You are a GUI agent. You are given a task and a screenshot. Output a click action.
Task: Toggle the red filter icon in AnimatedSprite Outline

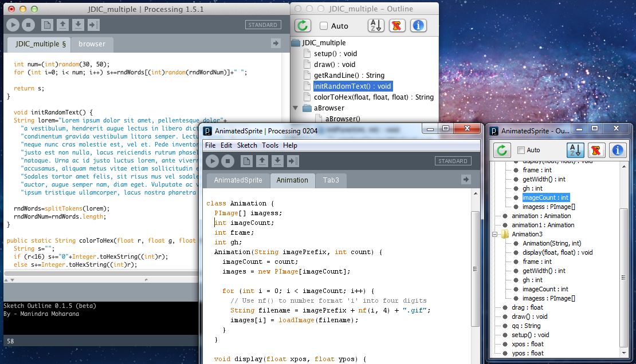tap(596, 150)
